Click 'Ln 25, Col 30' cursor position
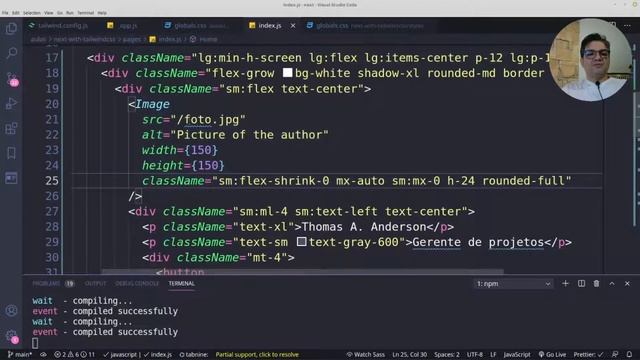The width and height of the screenshot is (640, 360). pyautogui.click(x=409, y=355)
